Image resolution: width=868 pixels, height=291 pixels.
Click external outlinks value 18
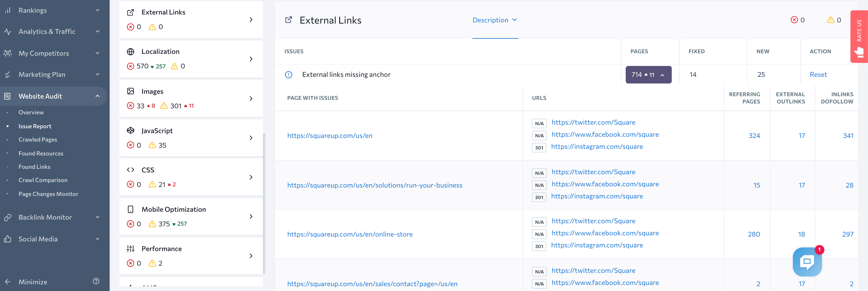[x=801, y=234]
